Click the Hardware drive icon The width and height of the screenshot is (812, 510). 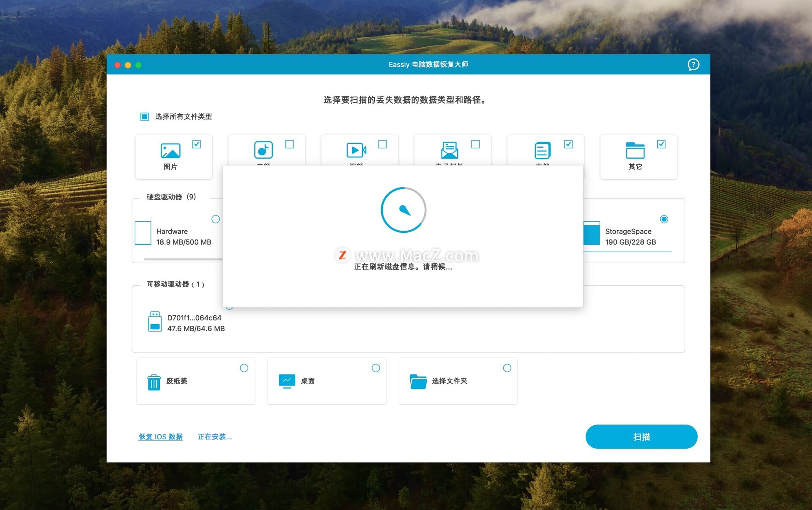pyautogui.click(x=143, y=233)
